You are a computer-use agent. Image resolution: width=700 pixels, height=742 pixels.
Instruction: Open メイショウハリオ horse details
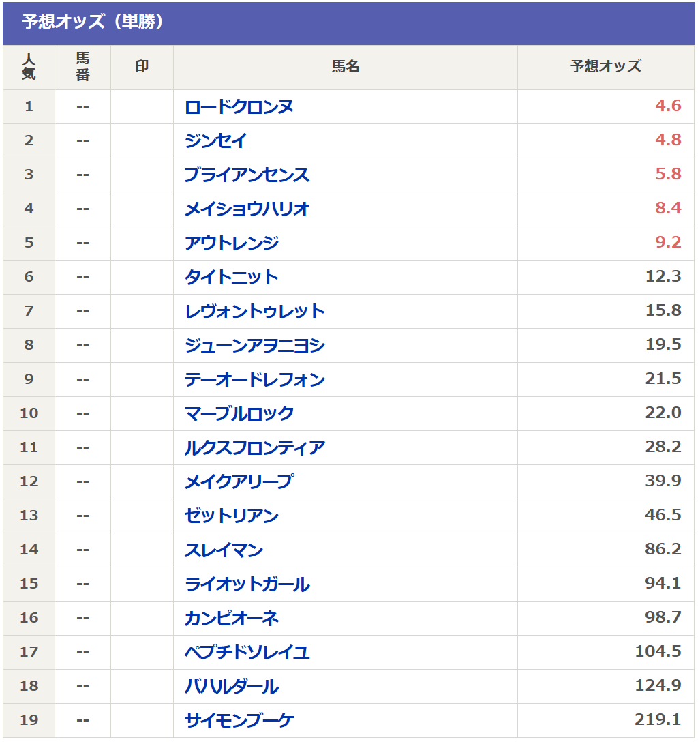point(247,209)
